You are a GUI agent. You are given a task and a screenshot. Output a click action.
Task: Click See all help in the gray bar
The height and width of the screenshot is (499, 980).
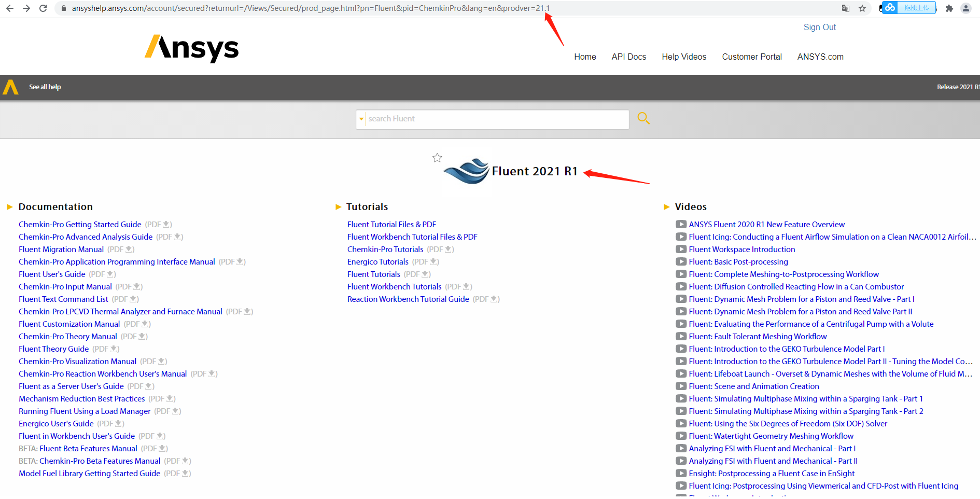pos(45,87)
